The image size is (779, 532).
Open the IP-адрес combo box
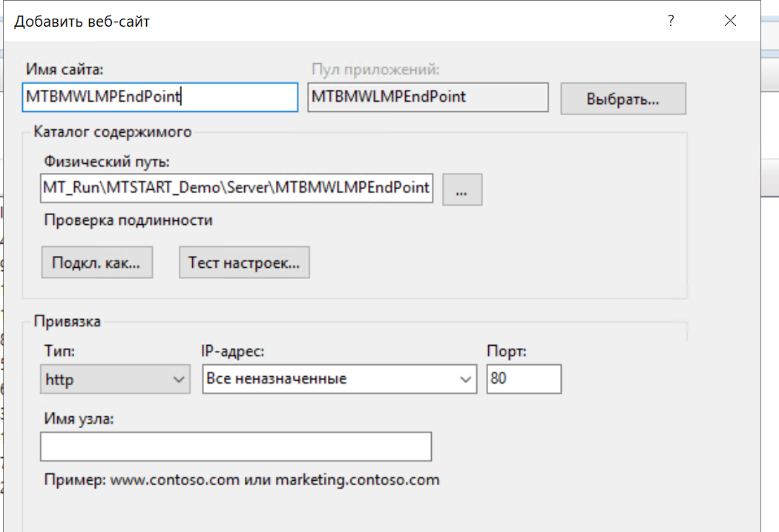(339, 379)
